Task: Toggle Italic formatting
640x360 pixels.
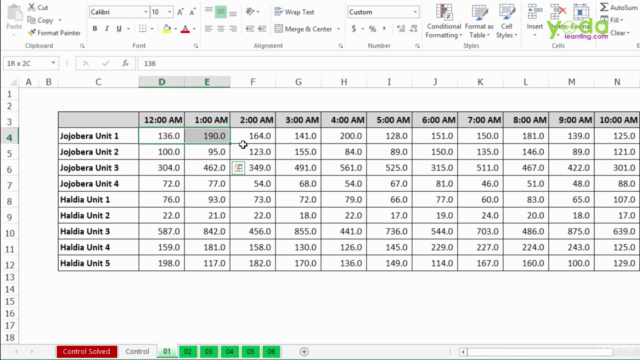Action: point(107,29)
